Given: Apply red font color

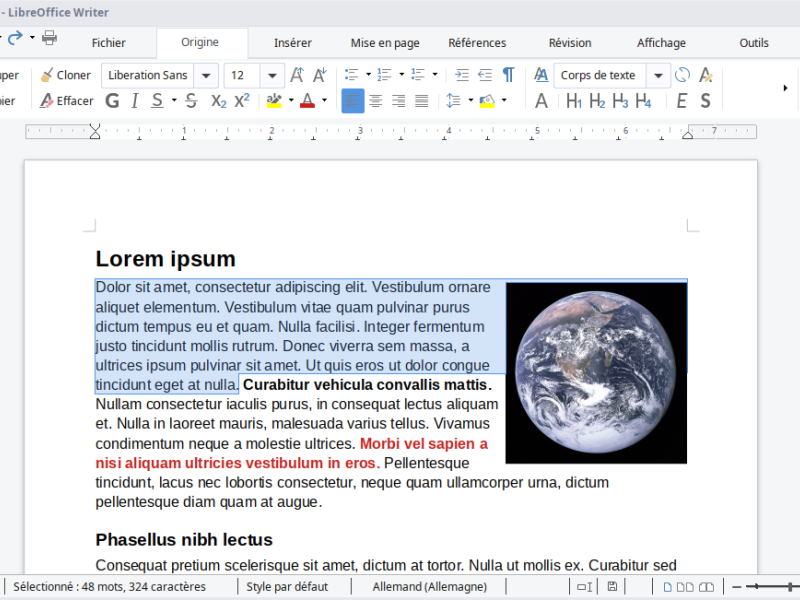Looking at the screenshot, I should point(307,101).
